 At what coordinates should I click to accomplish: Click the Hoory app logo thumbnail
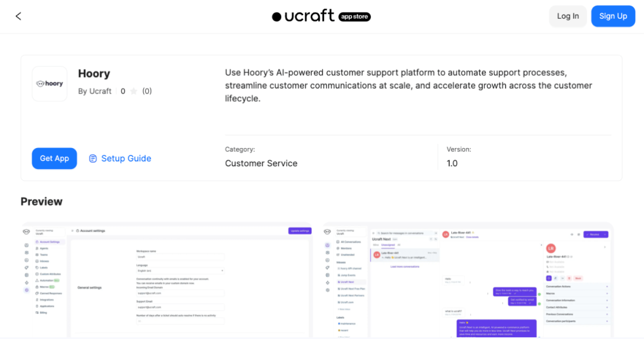(49, 84)
